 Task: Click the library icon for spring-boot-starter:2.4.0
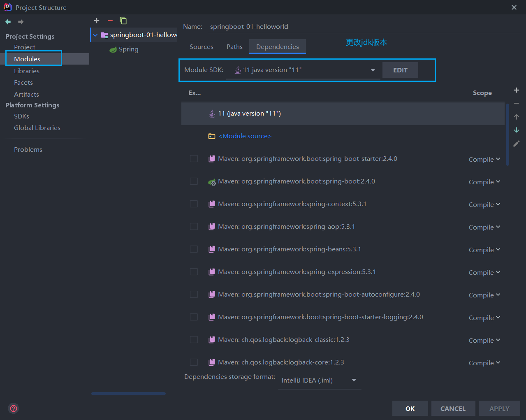[212, 159]
